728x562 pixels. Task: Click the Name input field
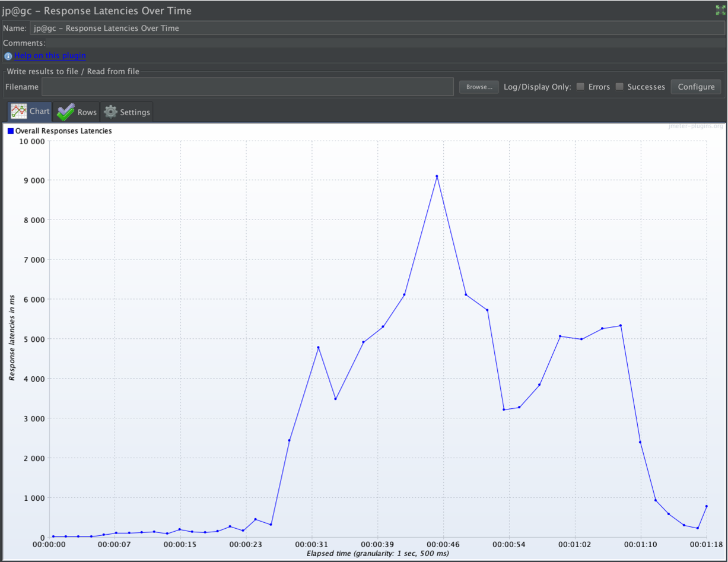tap(377, 28)
